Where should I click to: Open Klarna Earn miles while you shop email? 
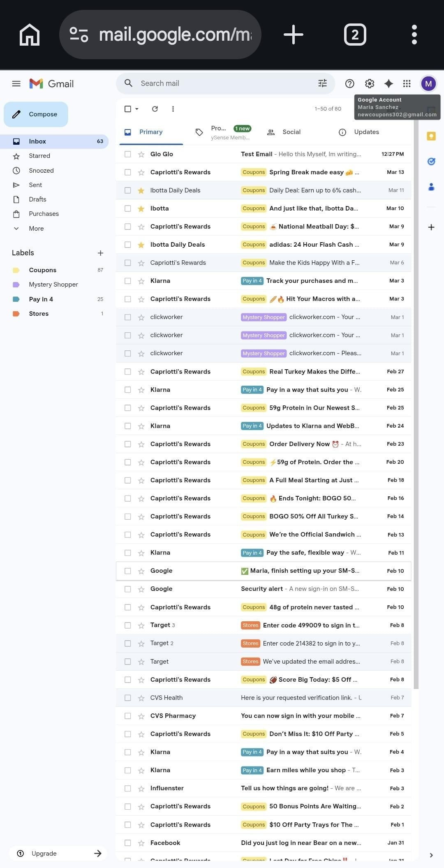click(264, 770)
